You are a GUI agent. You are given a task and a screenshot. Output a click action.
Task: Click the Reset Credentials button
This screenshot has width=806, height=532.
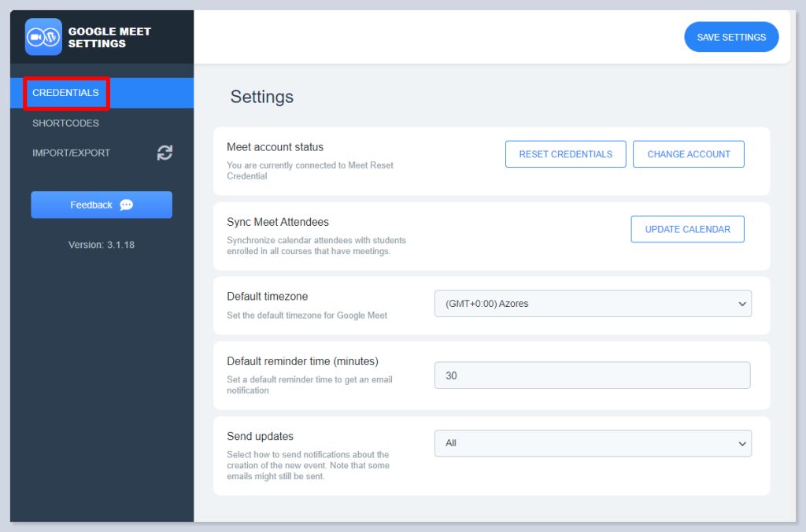click(x=565, y=154)
